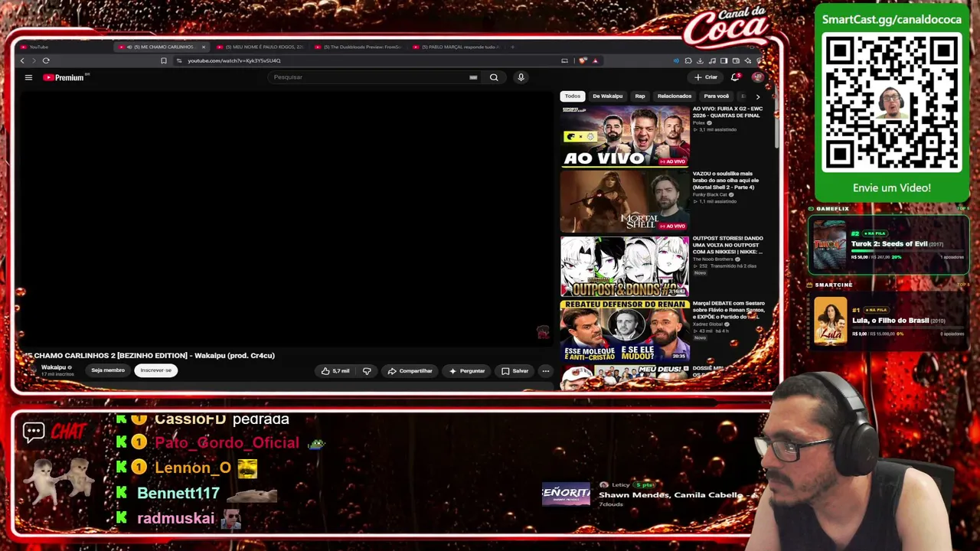
Task: Click the SmartCast.gg/canaldococa text
Action: (x=892, y=20)
